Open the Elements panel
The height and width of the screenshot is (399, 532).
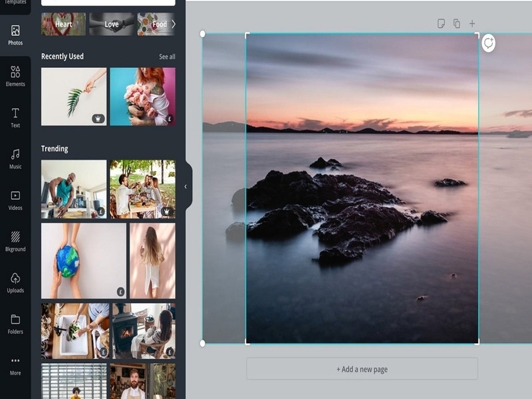[15, 76]
